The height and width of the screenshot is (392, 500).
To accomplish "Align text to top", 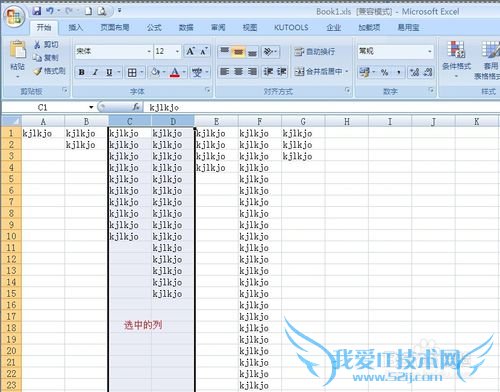I will pyautogui.click(x=225, y=51).
